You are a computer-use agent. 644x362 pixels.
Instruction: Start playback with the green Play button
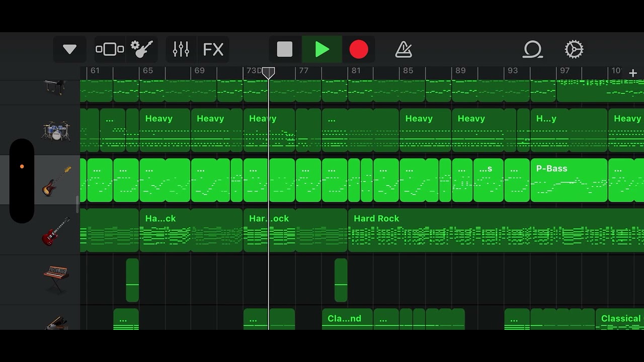pyautogui.click(x=322, y=49)
